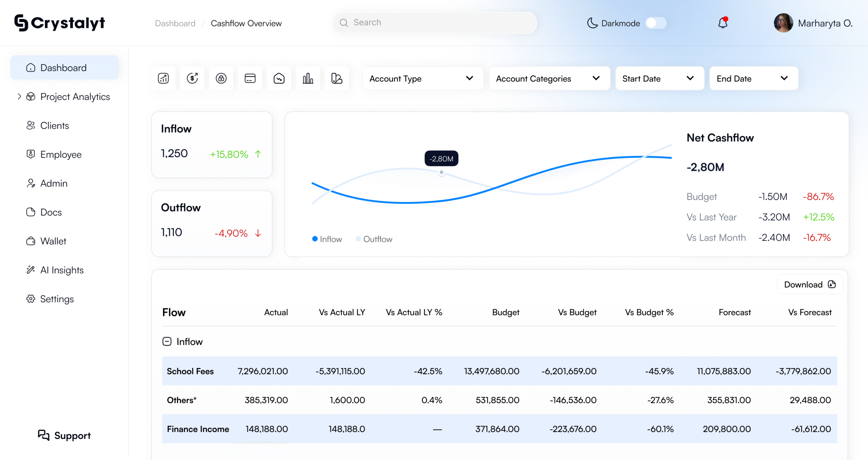Viewport: 868px width, 460px height.
Task: Click the bar chart toolbar icon
Action: [308, 79]
